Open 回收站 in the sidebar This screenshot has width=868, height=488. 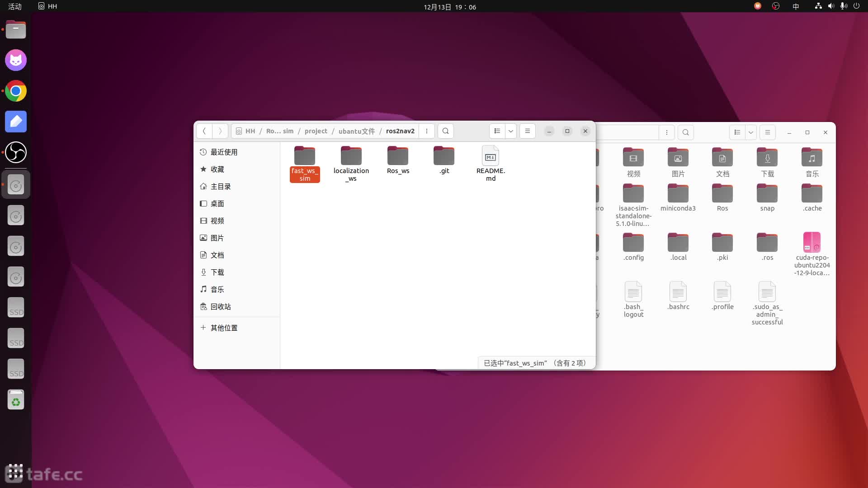220,307
